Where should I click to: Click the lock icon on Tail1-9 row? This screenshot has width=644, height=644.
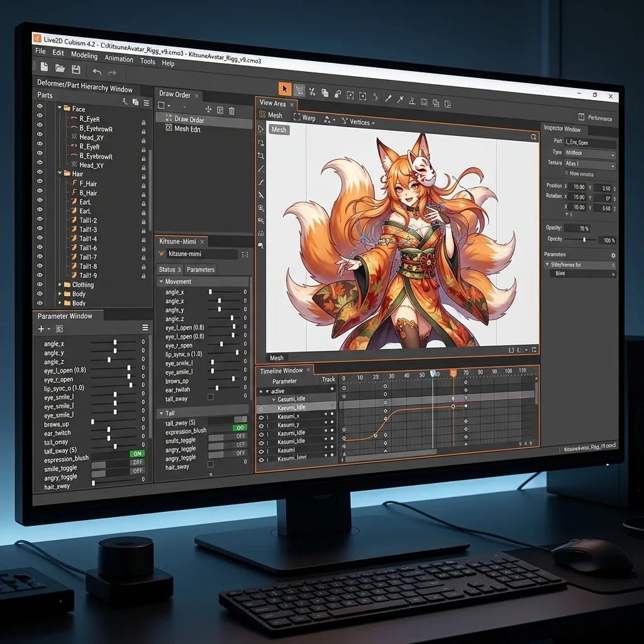point(143,276)
